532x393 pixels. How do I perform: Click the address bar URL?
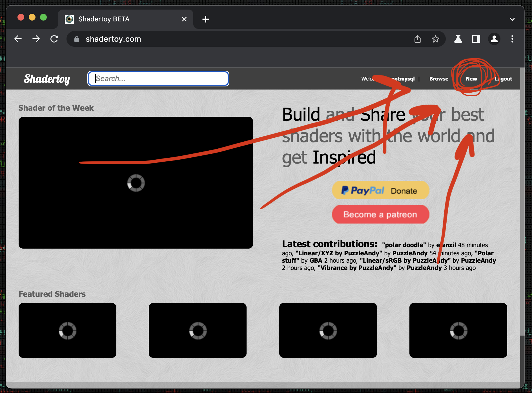click(113, 39)
